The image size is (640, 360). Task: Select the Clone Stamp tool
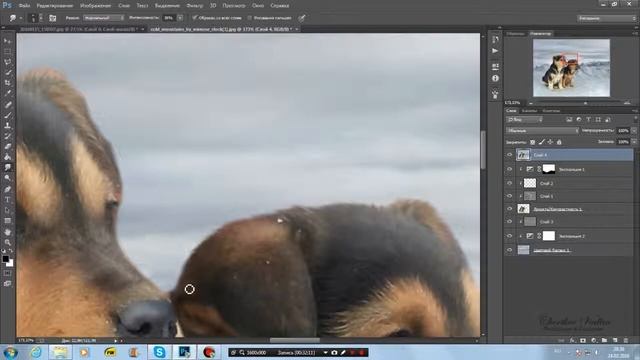(x=7, y=126)
